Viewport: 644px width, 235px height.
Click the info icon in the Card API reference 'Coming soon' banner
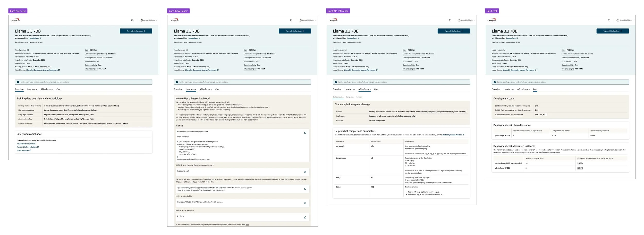click(336, 82)
